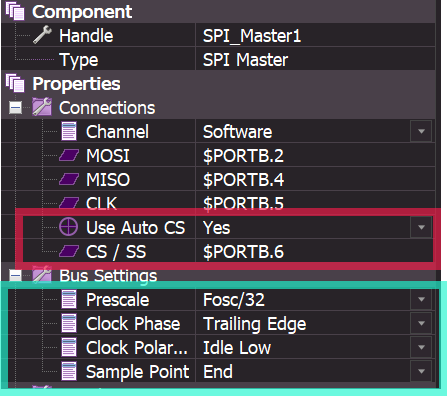Select the MOSI $PORTB.2 value field
Viewport: 447px width, 396px height.
[315, 155]
